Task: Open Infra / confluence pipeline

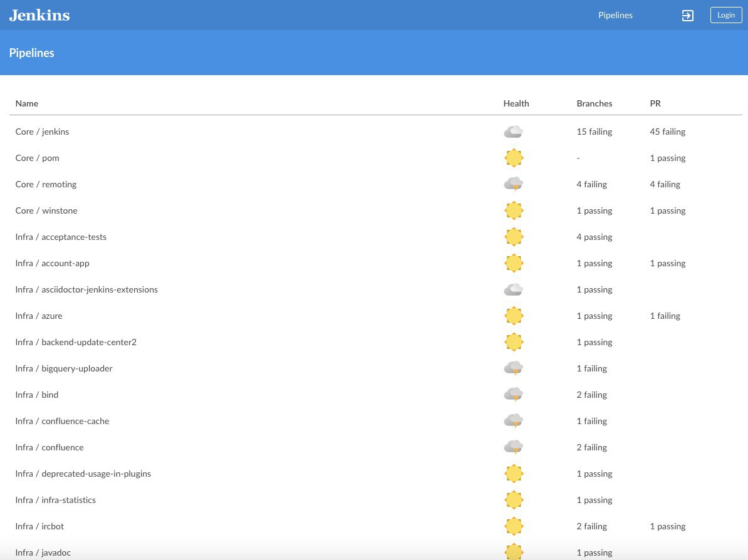Action: [49, 447]
